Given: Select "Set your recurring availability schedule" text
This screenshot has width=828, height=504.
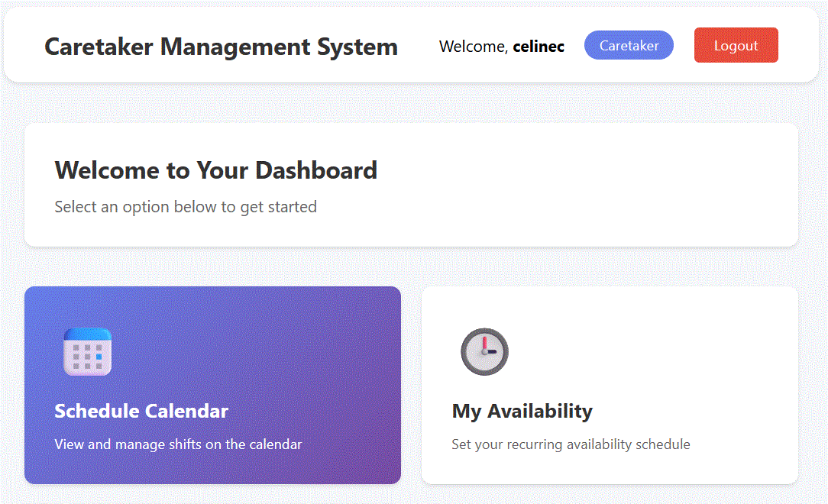Looking at the screenshot, I should click(x=571, y=444).
